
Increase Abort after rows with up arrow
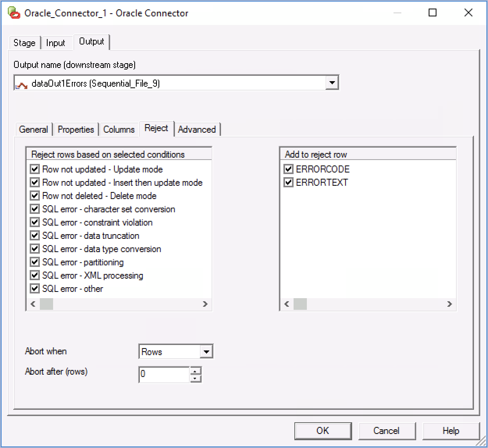pyautogui.click(x=196, y=370)
